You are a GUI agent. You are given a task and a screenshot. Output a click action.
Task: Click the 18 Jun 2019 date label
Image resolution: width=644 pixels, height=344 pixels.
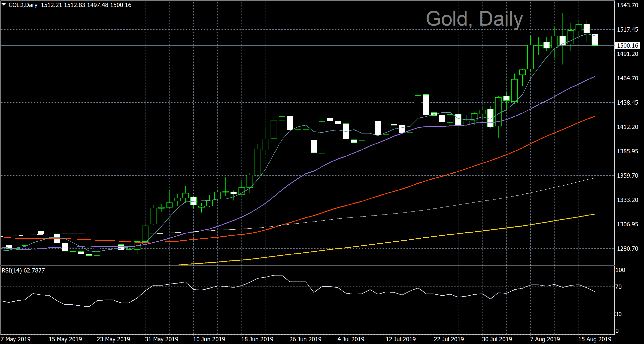pyautogui.click(x=257, y=339)
